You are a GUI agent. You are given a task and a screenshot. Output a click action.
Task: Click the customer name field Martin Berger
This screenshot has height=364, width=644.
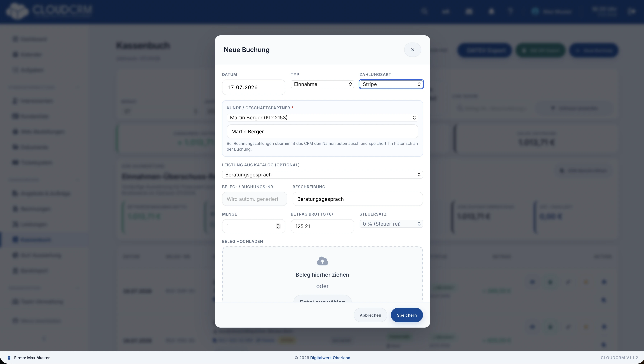coord(322,132)
